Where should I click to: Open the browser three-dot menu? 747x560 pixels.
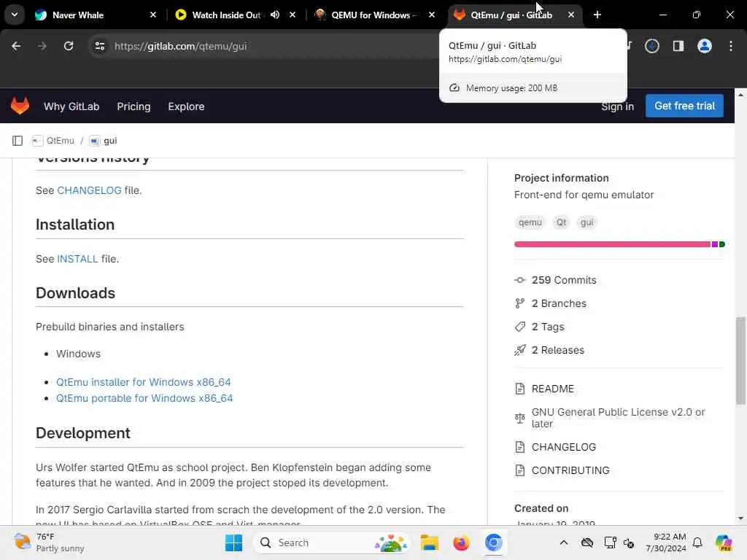tap(731, 46)
